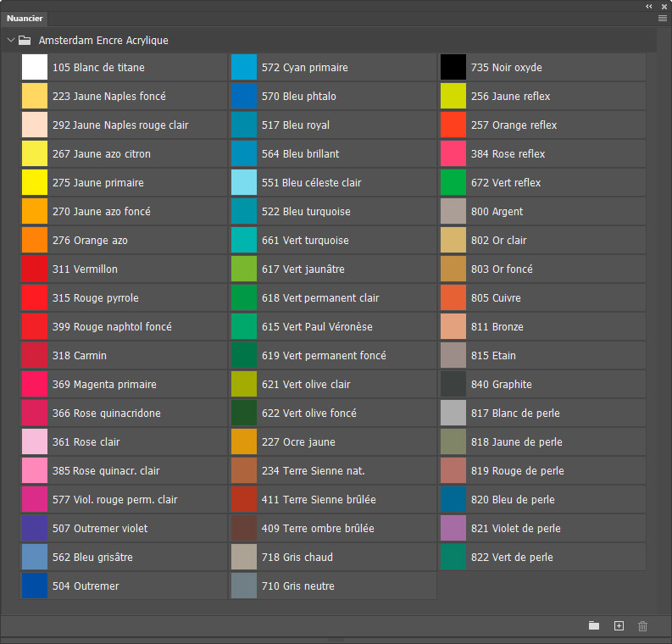Click the label 399 Rouge naphtol foncé
This screenshot has width=672, height=644.
click(x=112, y=326)
